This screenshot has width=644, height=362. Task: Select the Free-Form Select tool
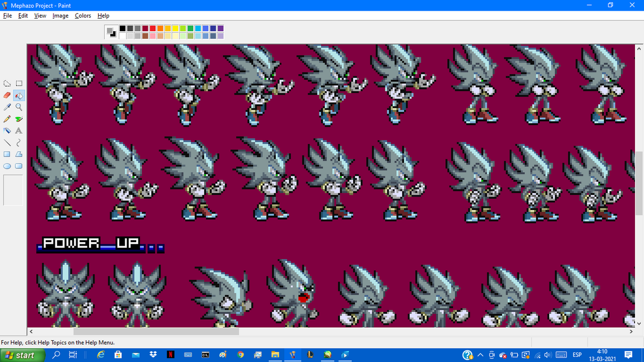point(7,84)
